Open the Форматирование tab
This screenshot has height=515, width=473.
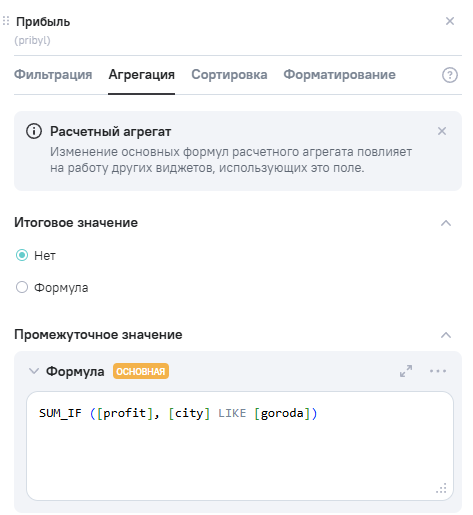tap(339, 74)
